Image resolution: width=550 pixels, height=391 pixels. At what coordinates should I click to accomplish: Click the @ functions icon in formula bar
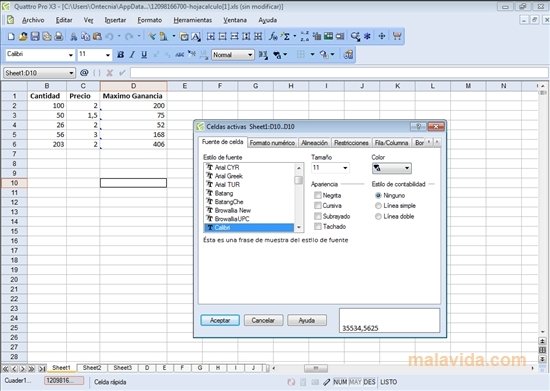coord(84,73)
